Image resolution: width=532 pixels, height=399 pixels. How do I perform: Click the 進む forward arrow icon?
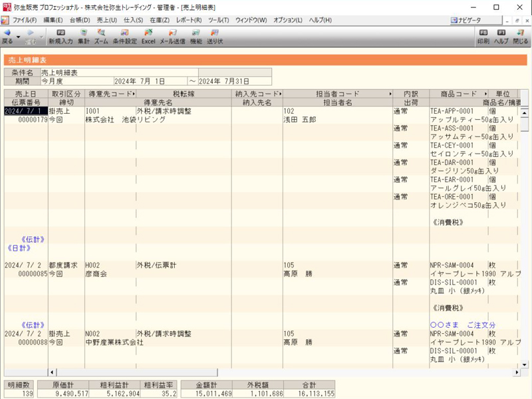(x=30, y=33)
